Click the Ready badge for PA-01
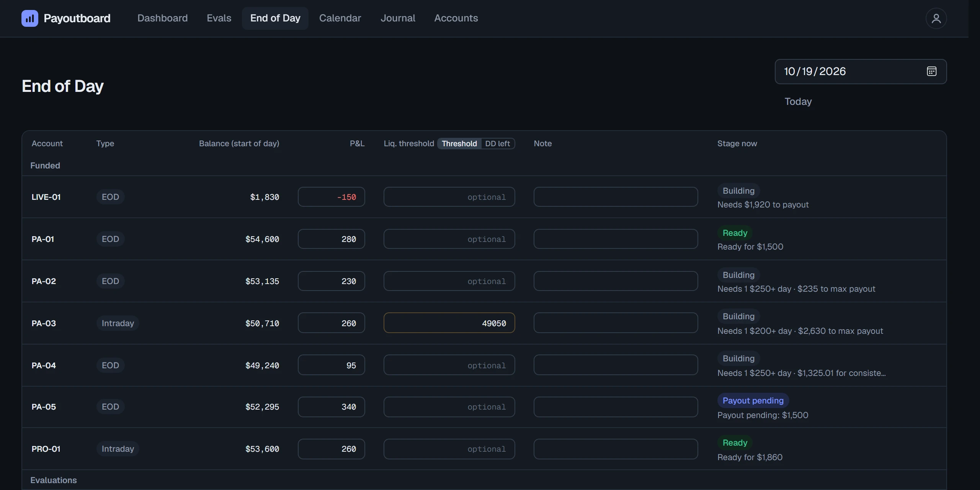The image size is (980, 490). 735,233
